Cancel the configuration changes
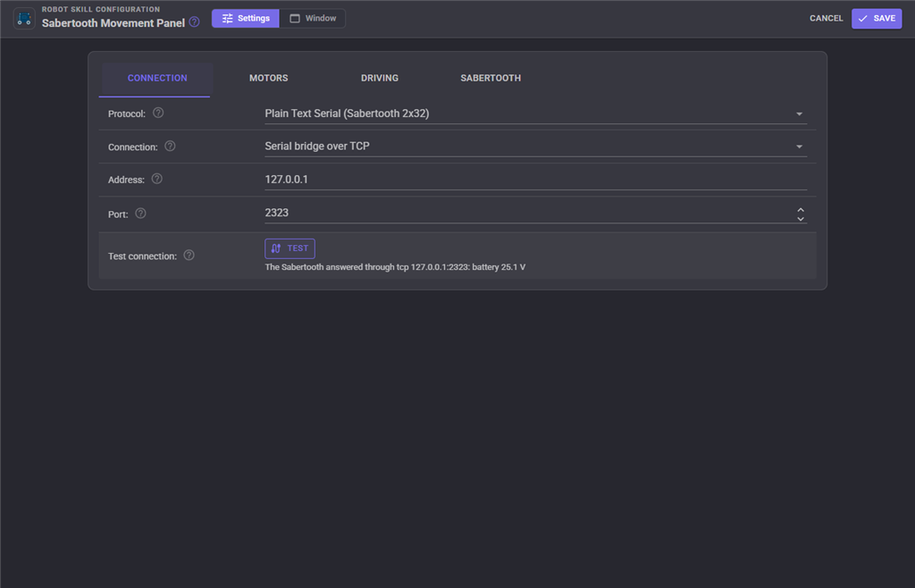Screen dimensions: 915x588 point(827,19)
